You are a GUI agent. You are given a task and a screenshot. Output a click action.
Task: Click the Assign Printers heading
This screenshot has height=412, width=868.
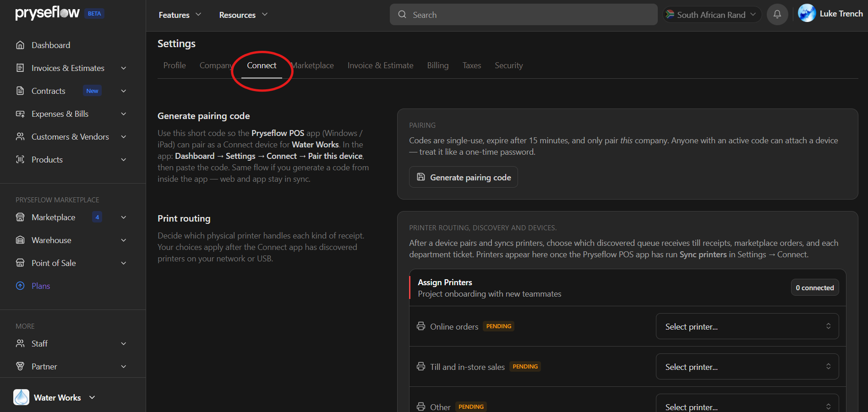[x=445, y=282]
